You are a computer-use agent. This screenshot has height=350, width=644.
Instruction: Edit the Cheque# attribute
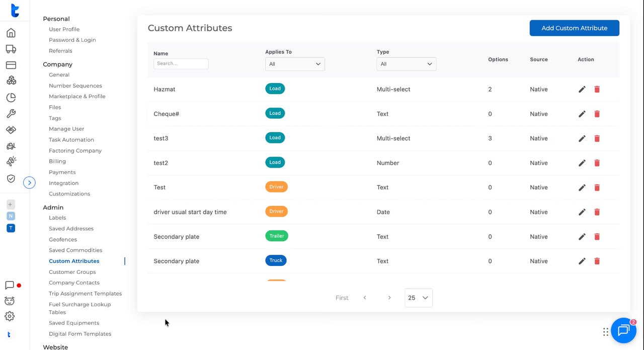pos(582,114)
